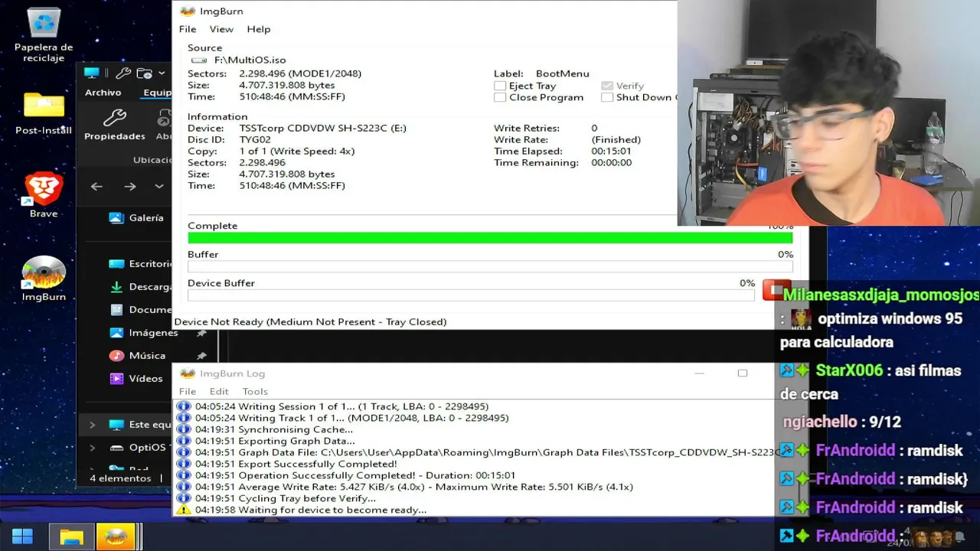Screen dimensions: 980x551
Task: Expand the OptiOS drive tree node
Action: click(93, 447)
